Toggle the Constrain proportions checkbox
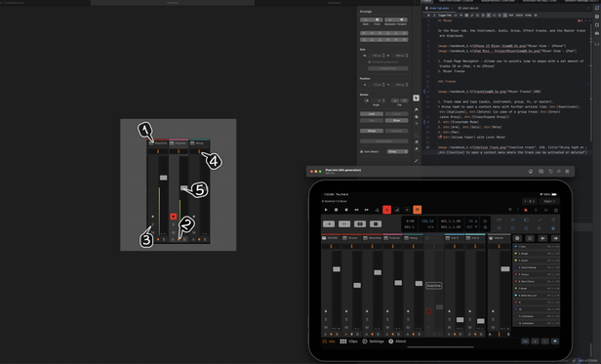This screenshot has height=364, width=601. [370, 61]
